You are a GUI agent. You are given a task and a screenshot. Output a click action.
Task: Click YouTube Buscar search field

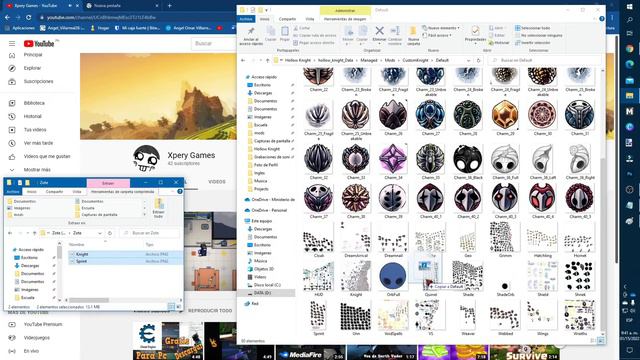click(x=215, y=43)
